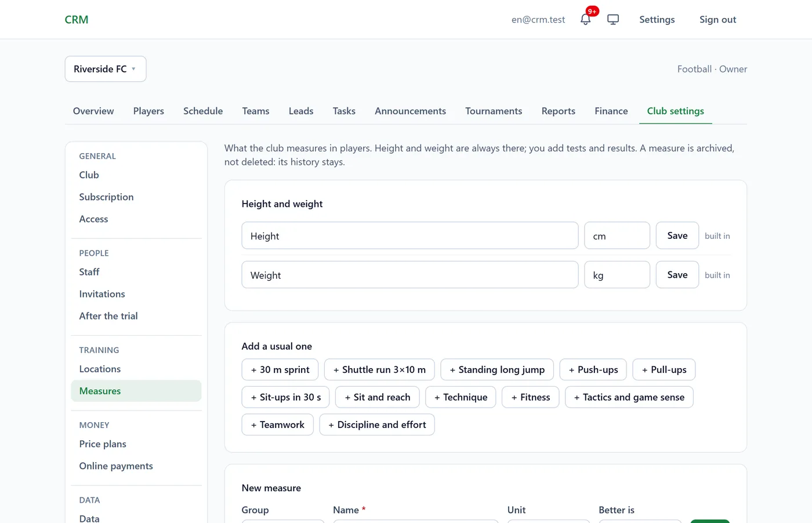Screen dimensions: 812x523
Task: Go to Online payments settings
Action: pyautogui.click(x=136, y=466)
